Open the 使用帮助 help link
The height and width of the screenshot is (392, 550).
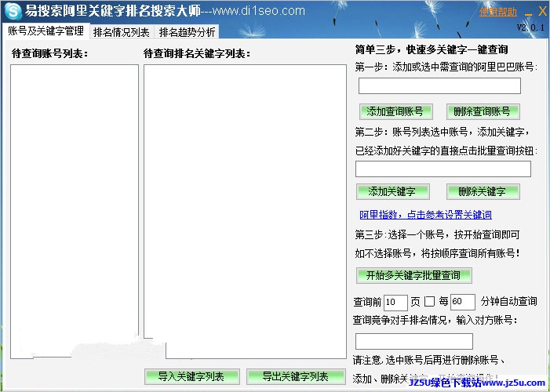click(497, 12)
